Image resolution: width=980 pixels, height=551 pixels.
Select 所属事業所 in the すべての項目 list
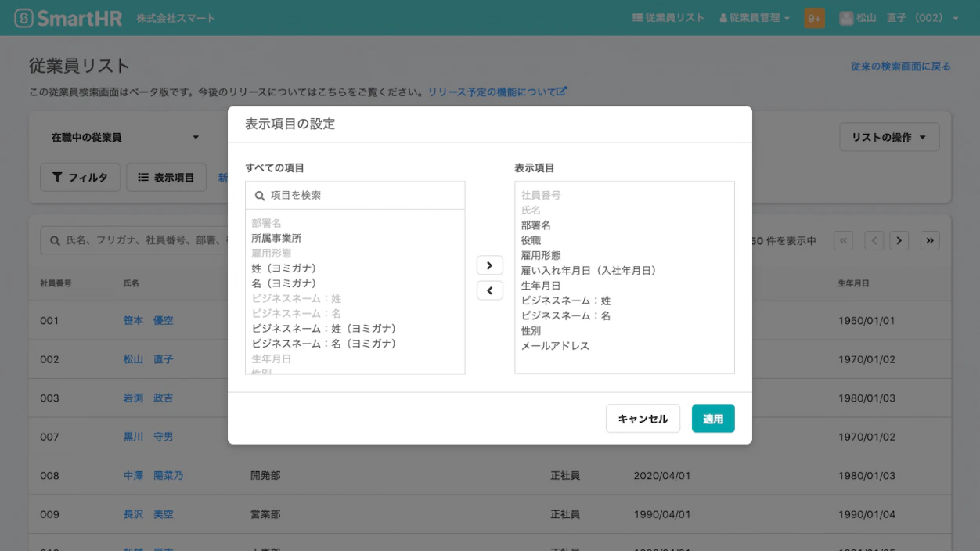[x=275, y=236]
